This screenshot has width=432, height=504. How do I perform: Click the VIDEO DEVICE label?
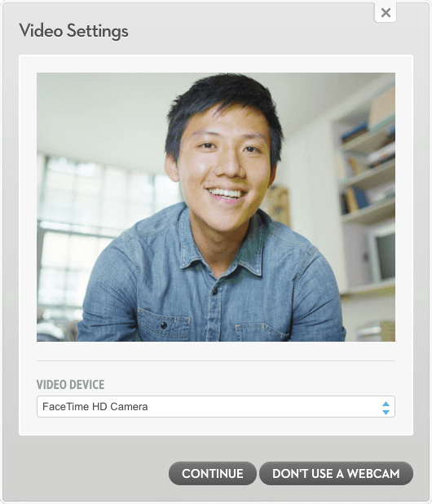70,384
